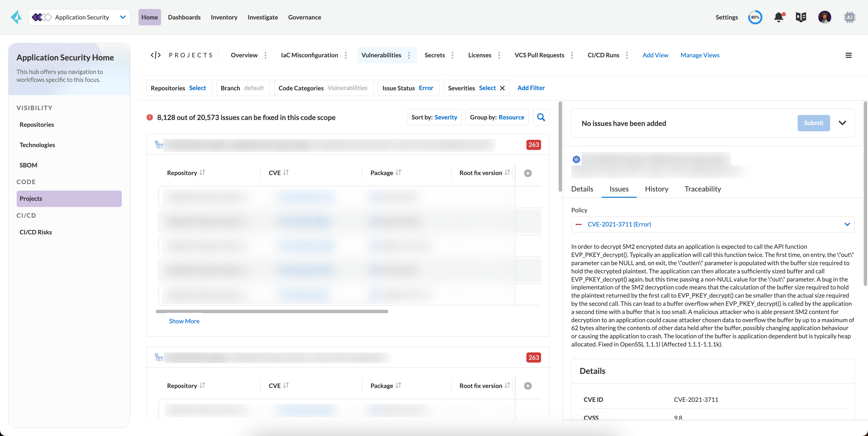Click the Add View link

pos(656,55)
